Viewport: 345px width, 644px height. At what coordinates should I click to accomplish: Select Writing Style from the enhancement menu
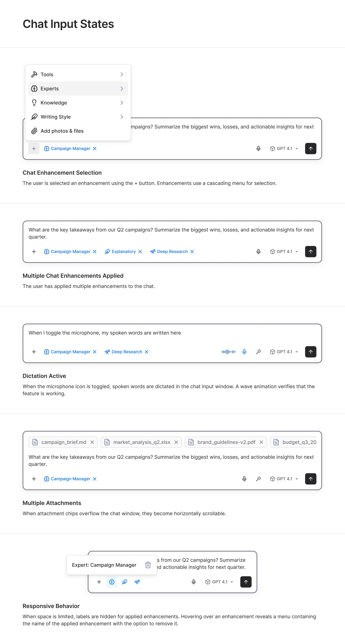(x=56, y=117)
